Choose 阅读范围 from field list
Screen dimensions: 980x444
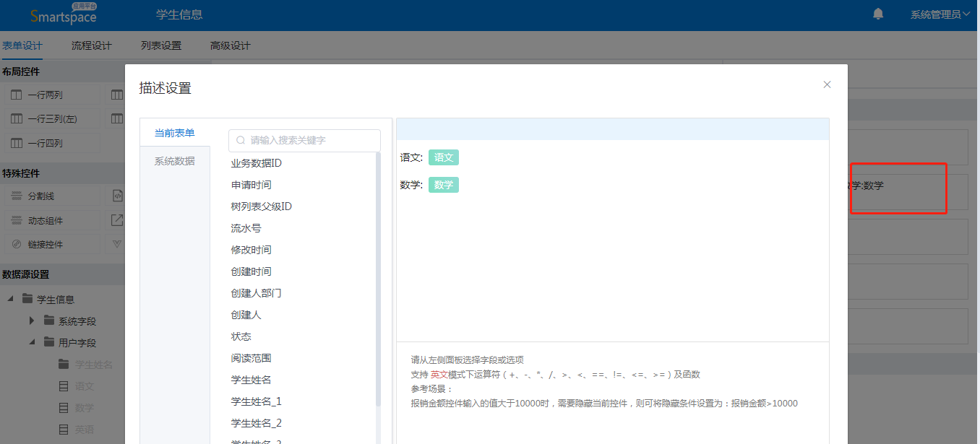pyautogui.click(x=252, y=358)
